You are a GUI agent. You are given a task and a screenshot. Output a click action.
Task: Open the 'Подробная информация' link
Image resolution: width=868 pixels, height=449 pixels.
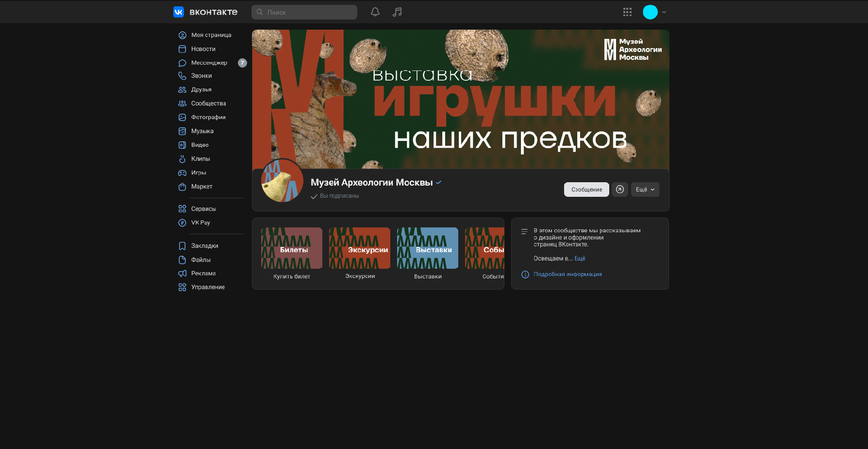point(568,275)
